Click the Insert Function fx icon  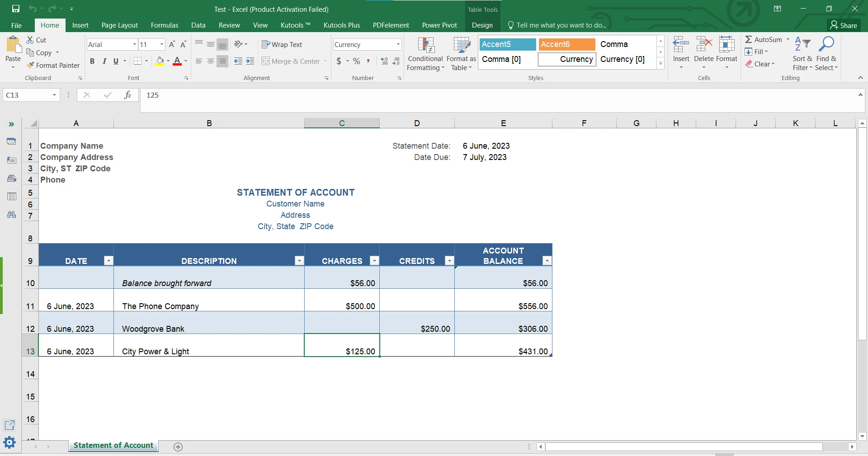(x=127, y=95)
